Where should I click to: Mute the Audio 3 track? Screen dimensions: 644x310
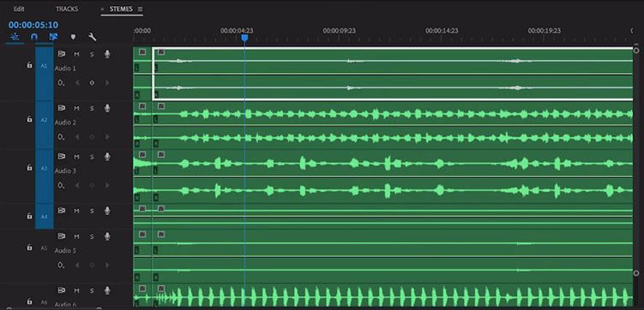[x=76, y=156]
